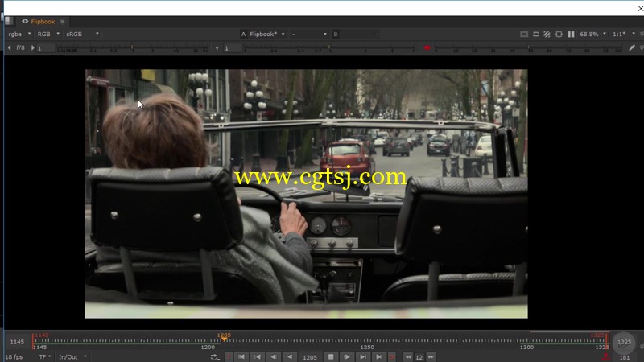Click the gamma value input field
Viewport: 644px width, 362px height.
pyautogui.click(x=233, y=48)
